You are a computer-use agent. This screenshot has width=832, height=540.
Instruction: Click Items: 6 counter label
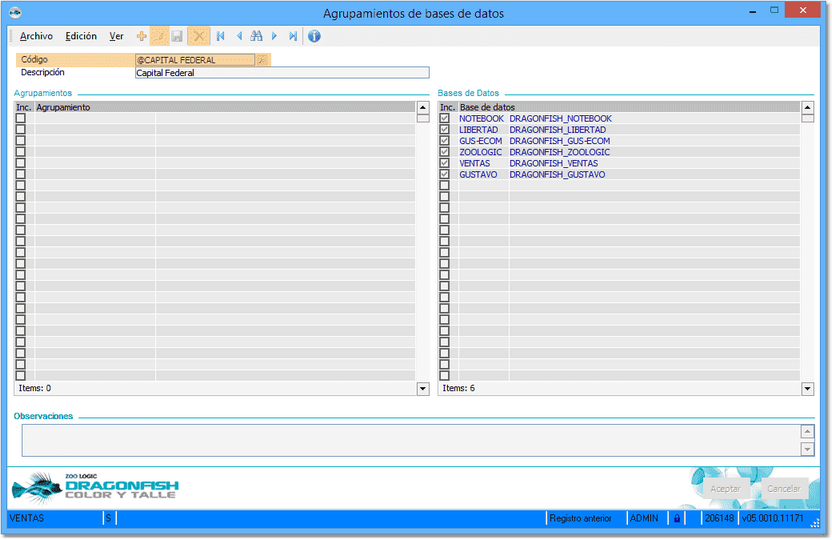point(458,388)
